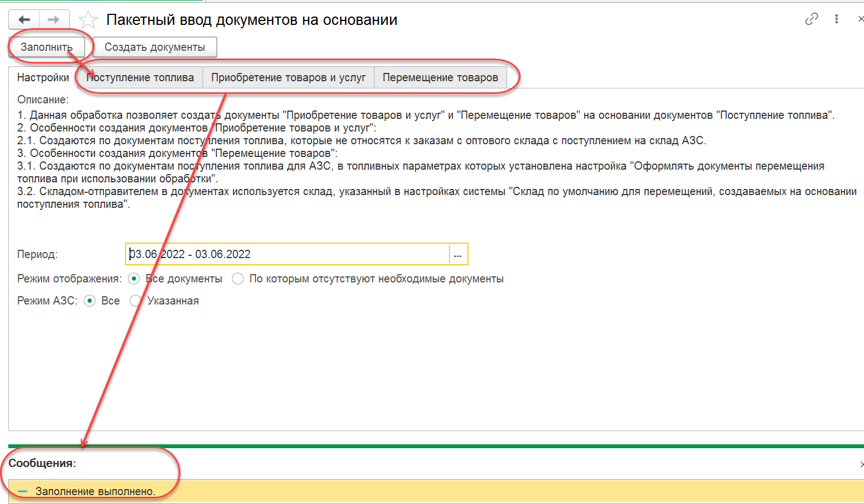Click the Режим АЗС label
The image size is (864, 504).
click(x=48, y=301)
